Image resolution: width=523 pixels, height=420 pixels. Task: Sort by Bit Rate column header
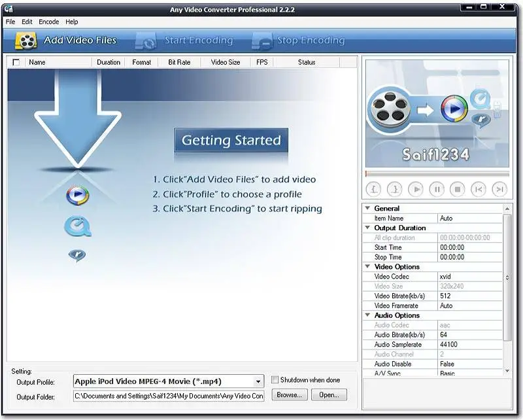tap(179, 62)
